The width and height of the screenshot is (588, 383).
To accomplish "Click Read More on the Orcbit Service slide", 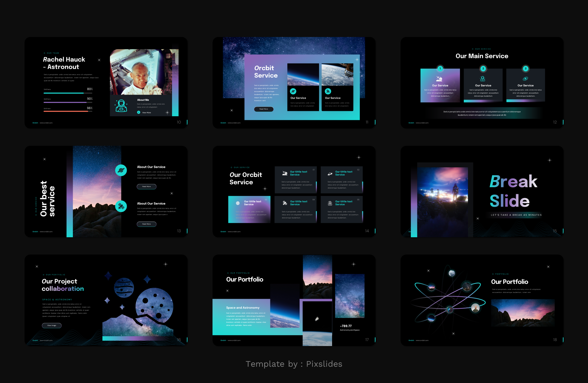I will click(264, 109).
